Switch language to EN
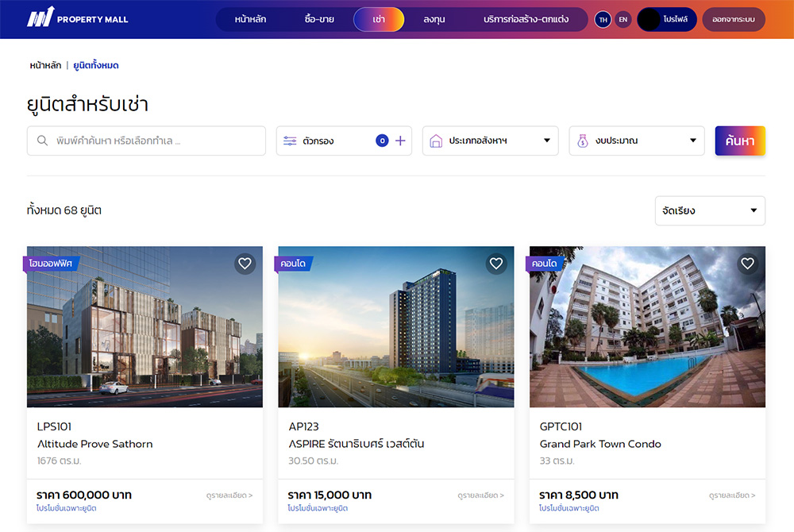 (x=623, y=20)
